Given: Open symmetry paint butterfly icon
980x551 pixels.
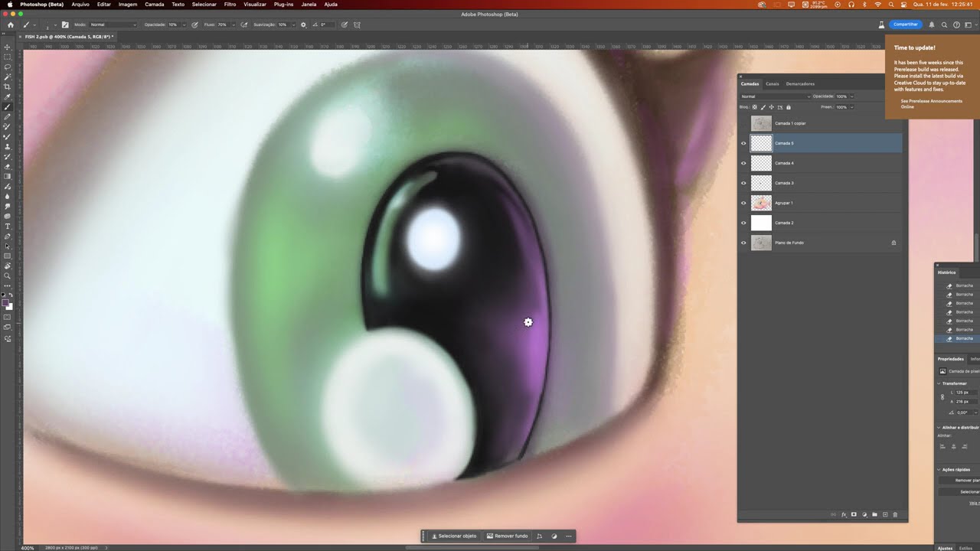Looking at the screenshot, I should click(357, 24).
